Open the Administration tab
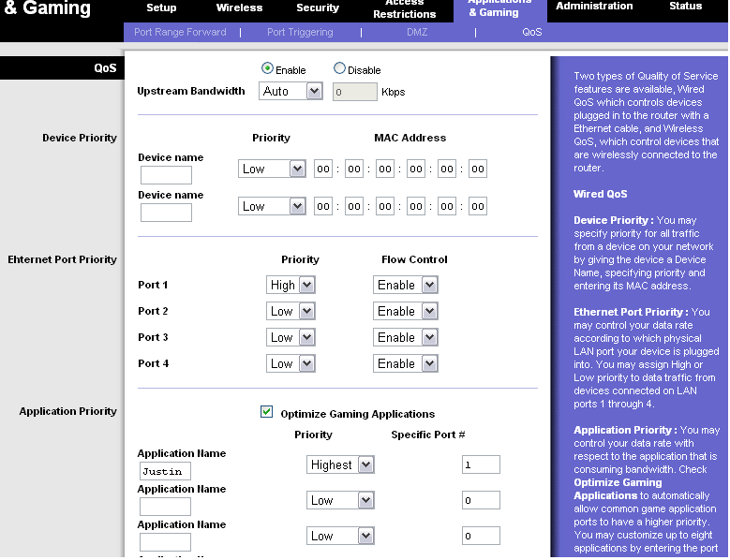730x560 pixels. [x=594, y=6]
